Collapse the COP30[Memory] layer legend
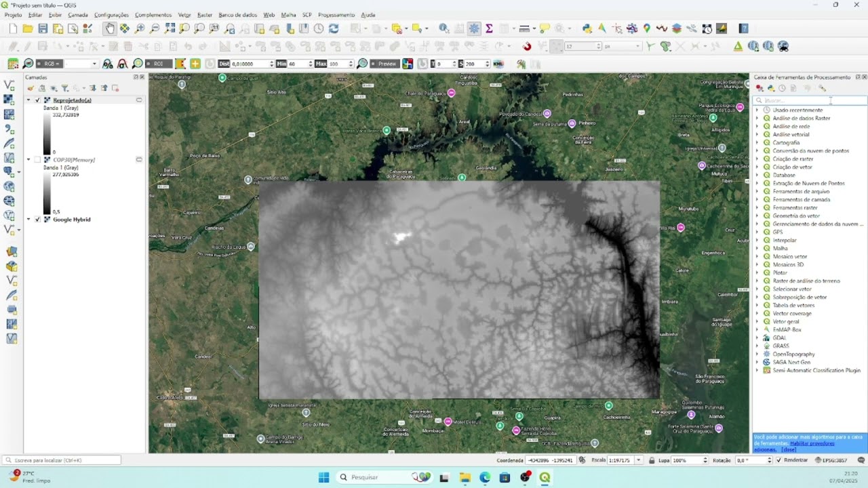 tap(28, 160)
